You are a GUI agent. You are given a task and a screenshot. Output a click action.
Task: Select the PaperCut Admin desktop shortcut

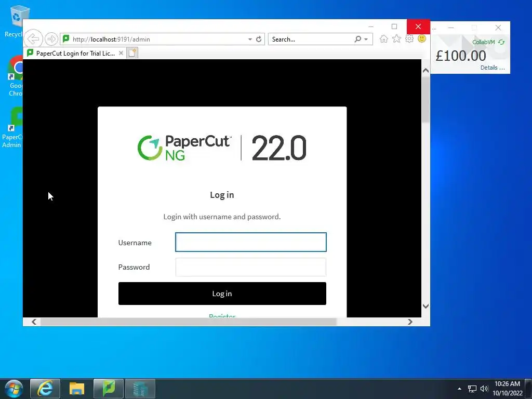click(12, 127)
